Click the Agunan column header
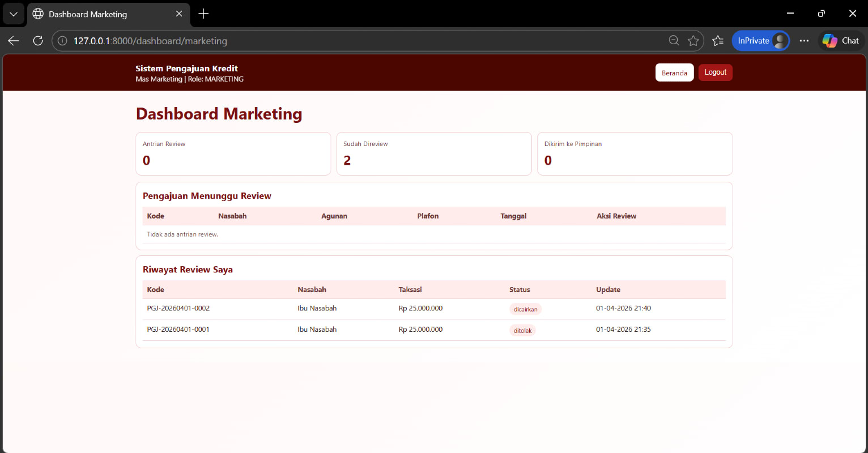 click(x=334, y=216)
